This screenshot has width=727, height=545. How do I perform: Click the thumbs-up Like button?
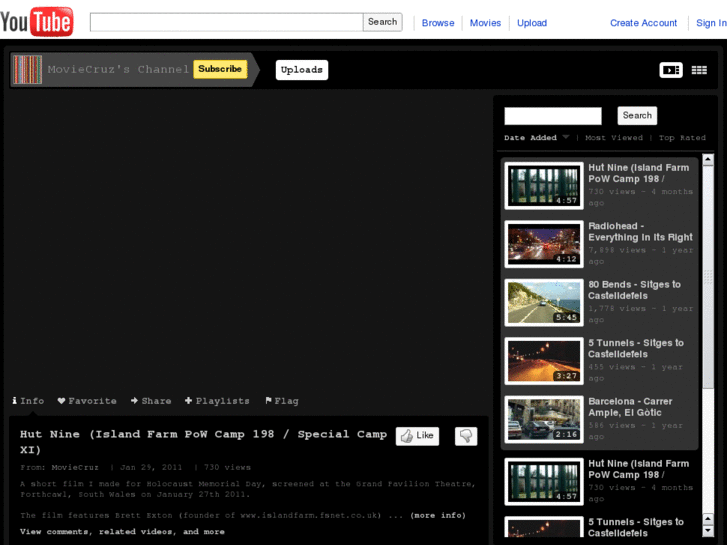pos(417,436)
